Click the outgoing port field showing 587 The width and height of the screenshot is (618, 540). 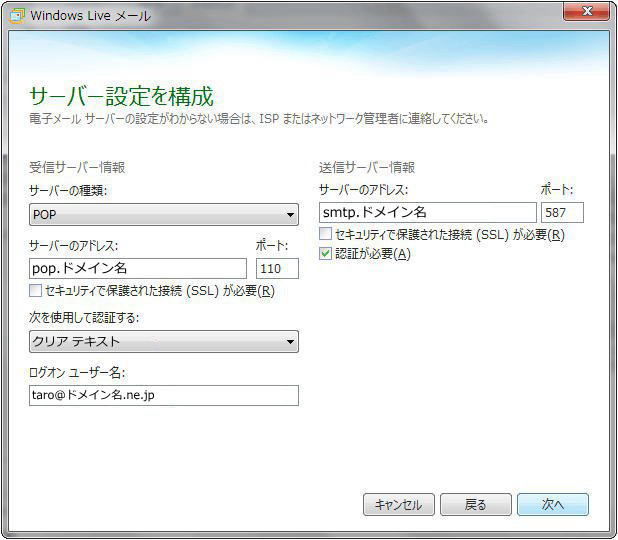point(562,213)
